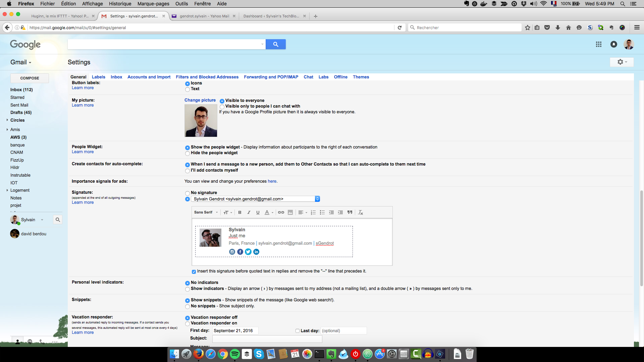Open Finder from the Dock
This screenshot has height=362, width=644.
point(174,354)
